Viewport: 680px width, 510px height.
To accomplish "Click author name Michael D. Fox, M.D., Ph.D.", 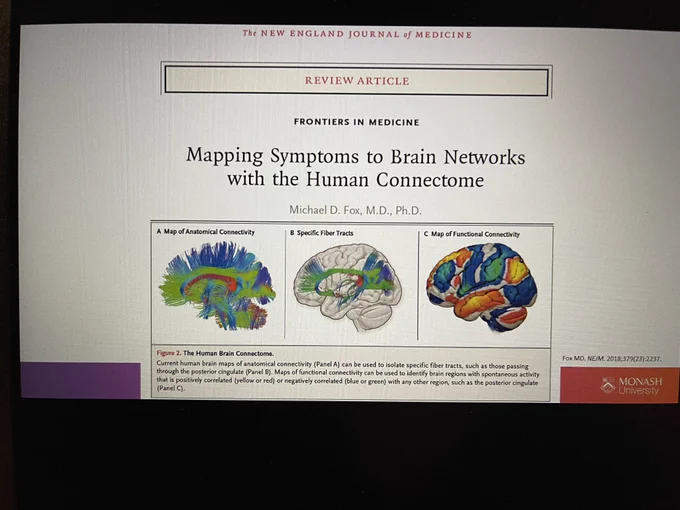I will tap(355, 210).
